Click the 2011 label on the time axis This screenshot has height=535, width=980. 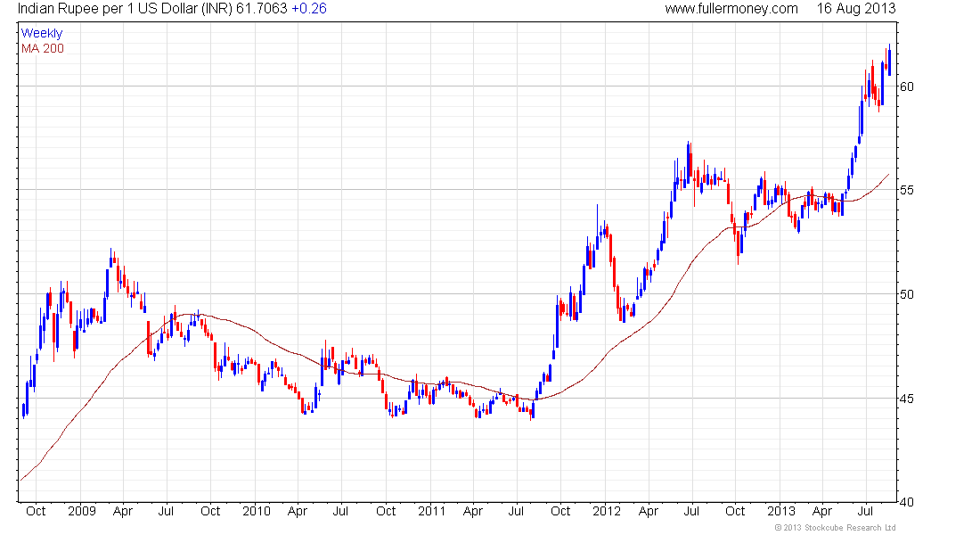point(431,511)
